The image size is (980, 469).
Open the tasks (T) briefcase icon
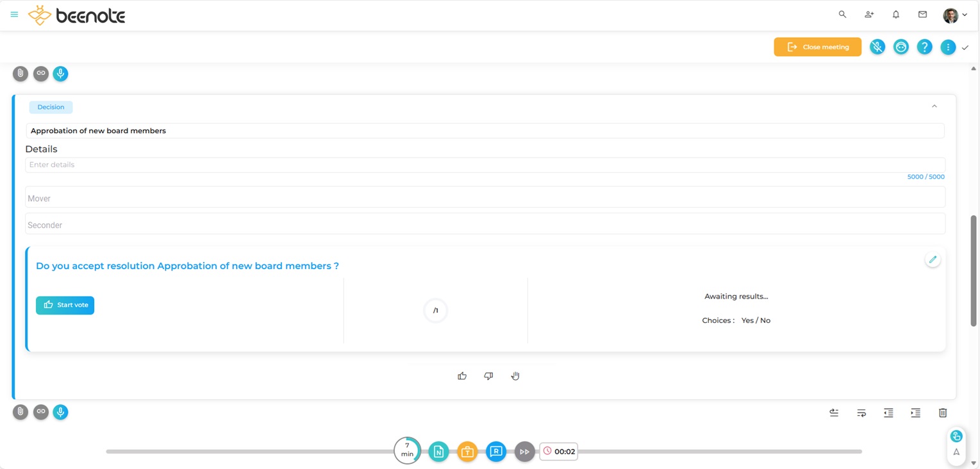coord(467,452)
